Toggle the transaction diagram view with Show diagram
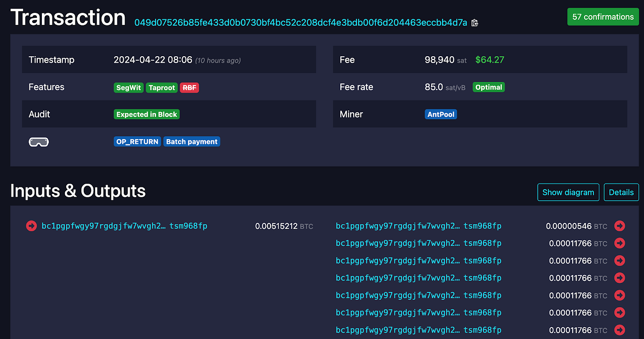644x339 pixels. click(x=568, y=192)
